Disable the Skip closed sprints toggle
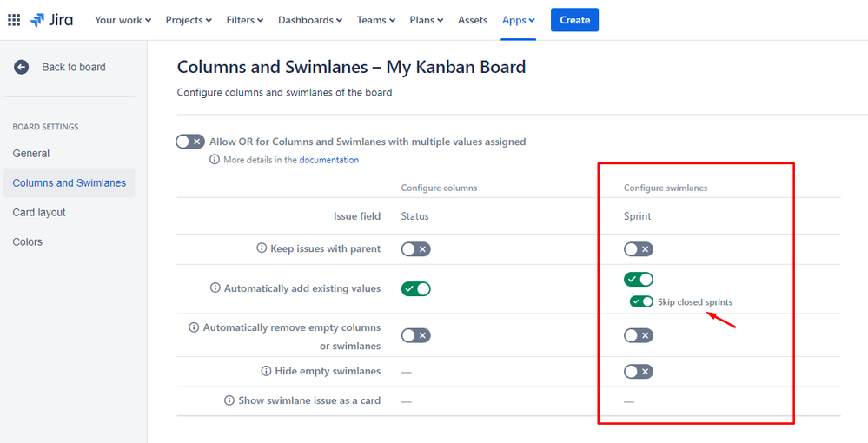The height and width of the screenshot is (443, 868). [642, 301]
